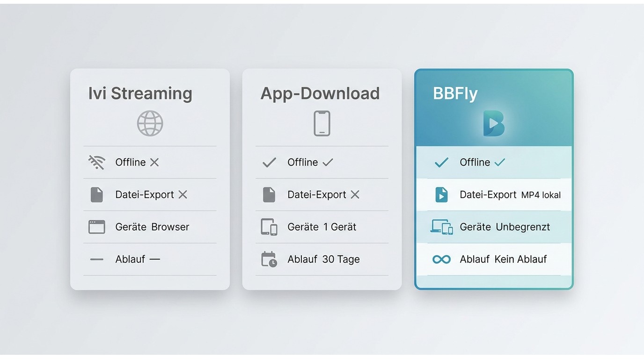The height and width of the screenshot is (359, 644).
Task: Click the infinity icon beside Kein Ablauf
Action: click(441, 259)
